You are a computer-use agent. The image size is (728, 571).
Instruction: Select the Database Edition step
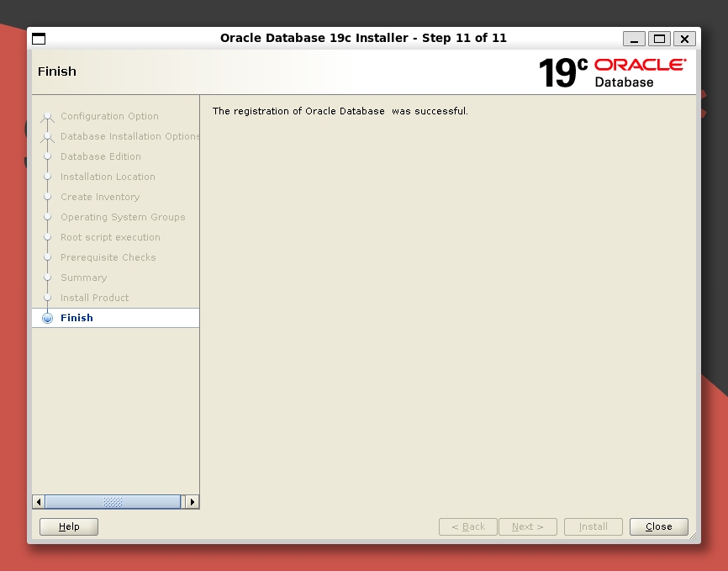click(101, 156)
